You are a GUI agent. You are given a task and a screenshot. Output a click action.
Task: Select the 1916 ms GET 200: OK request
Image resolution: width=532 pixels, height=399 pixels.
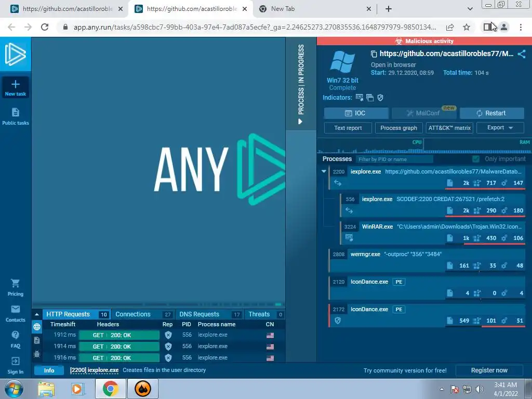pyautogui.click(x=119, y=358)
